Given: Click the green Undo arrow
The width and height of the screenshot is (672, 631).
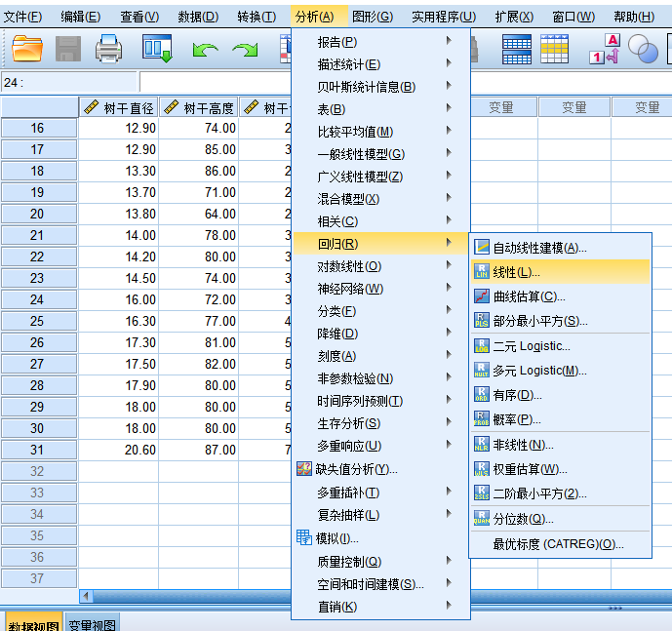Looking at the screenshot, I should point(205,50).
